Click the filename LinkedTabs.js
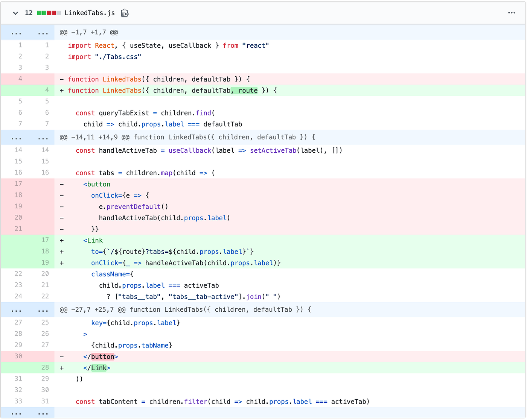Viewport: 527px width, 420px height. [x=90, y=12]
